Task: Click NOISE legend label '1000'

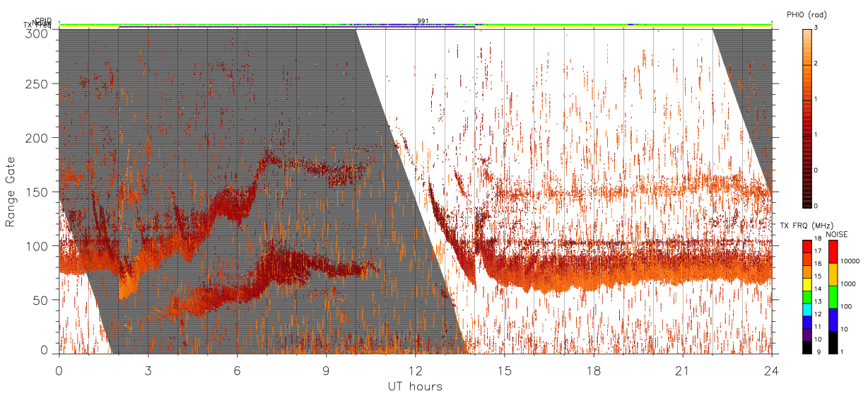Action: tap(850, 284)
